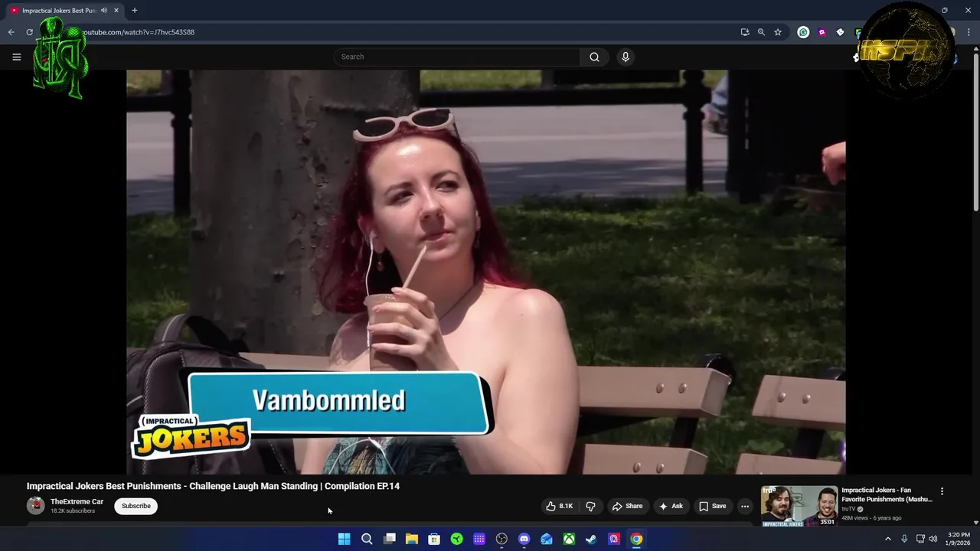Start voice search with the microphone icon
Screen dimensions: 980x551
click(x=626, y=57)
